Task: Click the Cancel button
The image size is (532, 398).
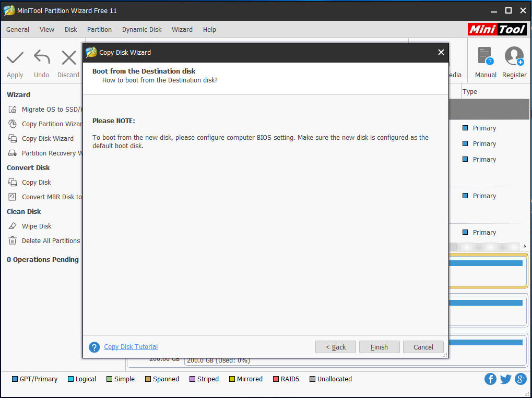Action: pos(423,347)
